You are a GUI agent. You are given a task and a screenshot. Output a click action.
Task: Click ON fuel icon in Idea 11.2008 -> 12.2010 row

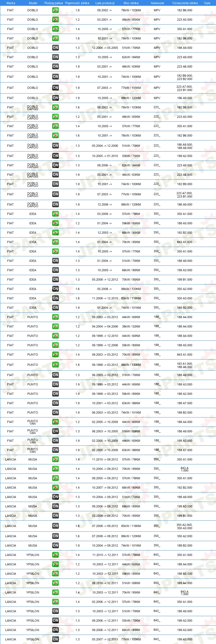[x=56, y=298]
